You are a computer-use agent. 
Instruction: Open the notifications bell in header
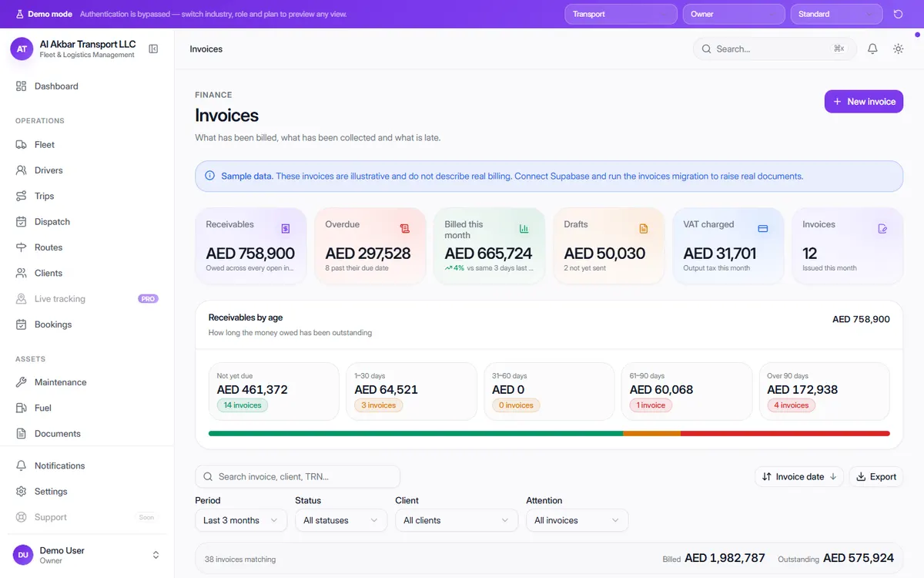pyautogui.click(x=872, y=49)
